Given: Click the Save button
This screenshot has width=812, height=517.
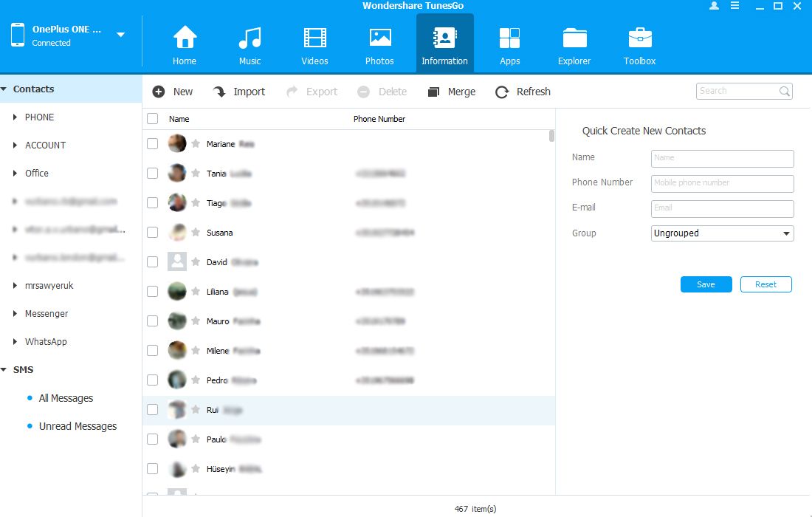Looking at the screenshot, I should click(x=706, y=284).
